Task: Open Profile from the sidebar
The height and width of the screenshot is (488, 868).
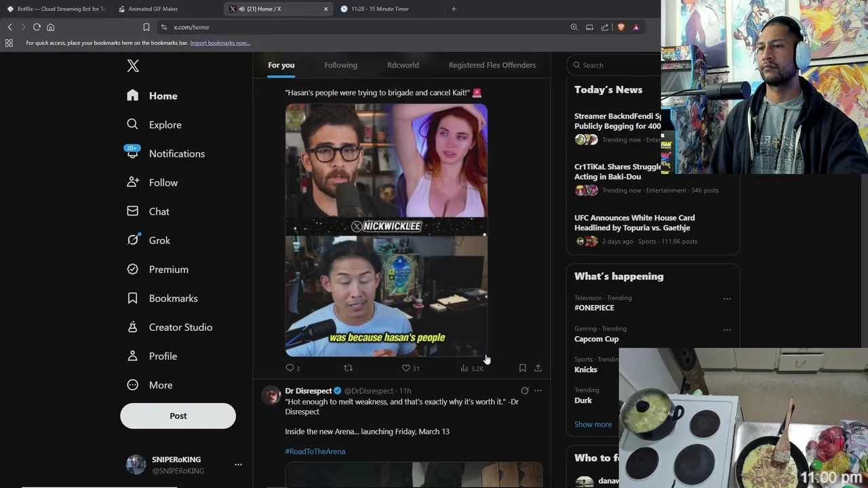Action: tap(153, 356)
